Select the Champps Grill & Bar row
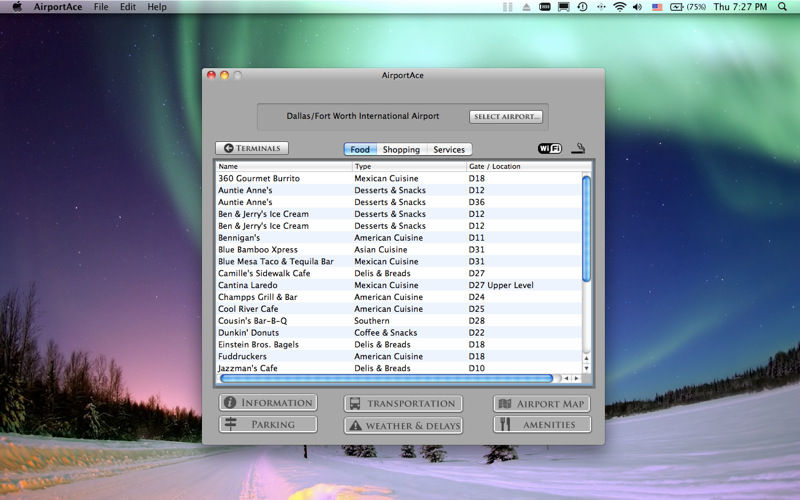The height and width of the screenshot is (500, 800). tap(399, 297)
